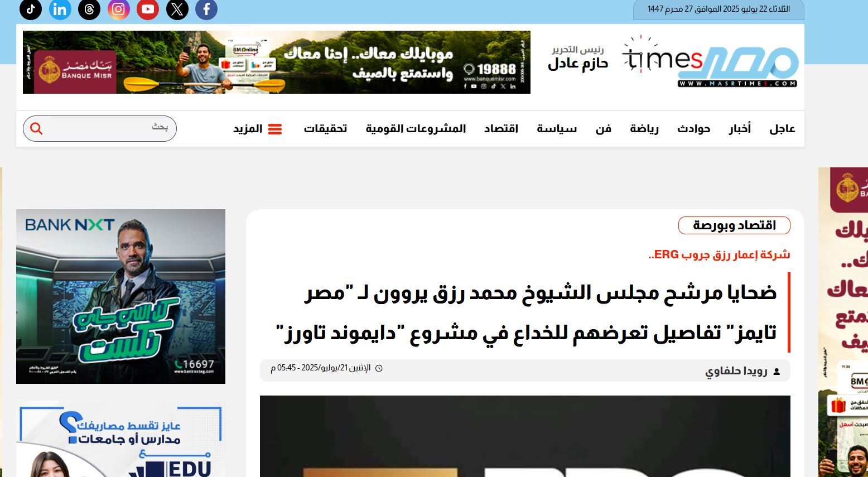The width and height of the screenshot is (868, 477).
Task: Open the Banque Misr banner advertisement
Action: point(277,62)
